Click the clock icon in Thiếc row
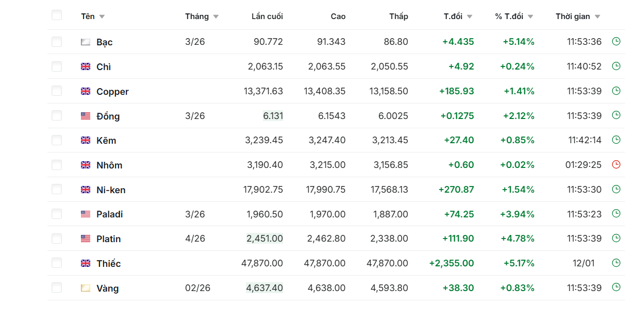Viewport: 644px width, 323px height. pos(616,263)
